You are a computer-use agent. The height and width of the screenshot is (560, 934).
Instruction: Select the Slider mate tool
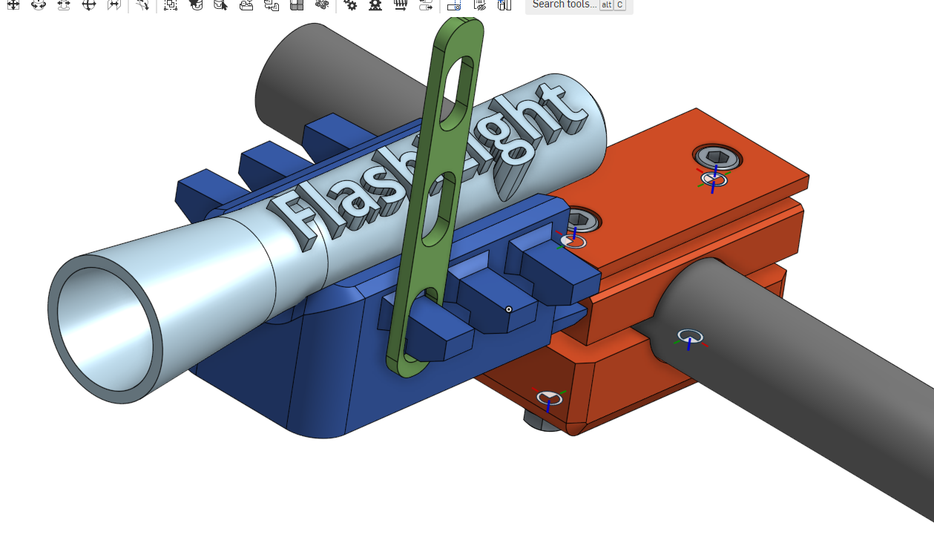pos(63,4)
